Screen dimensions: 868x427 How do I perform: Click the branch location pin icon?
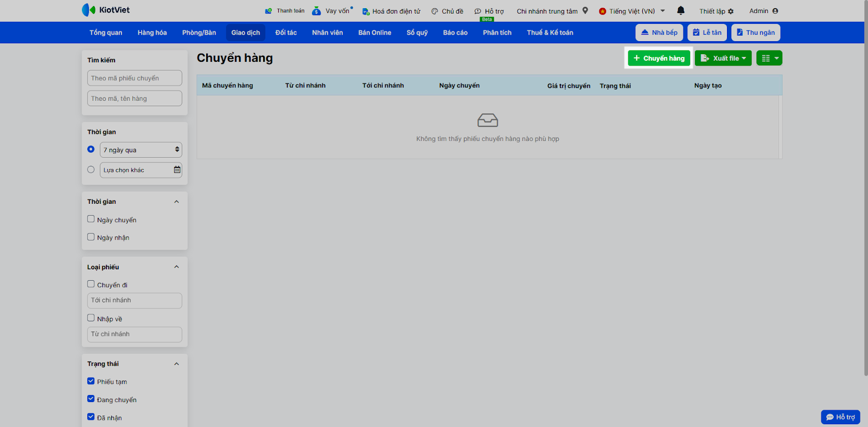(x=585, y=10)
